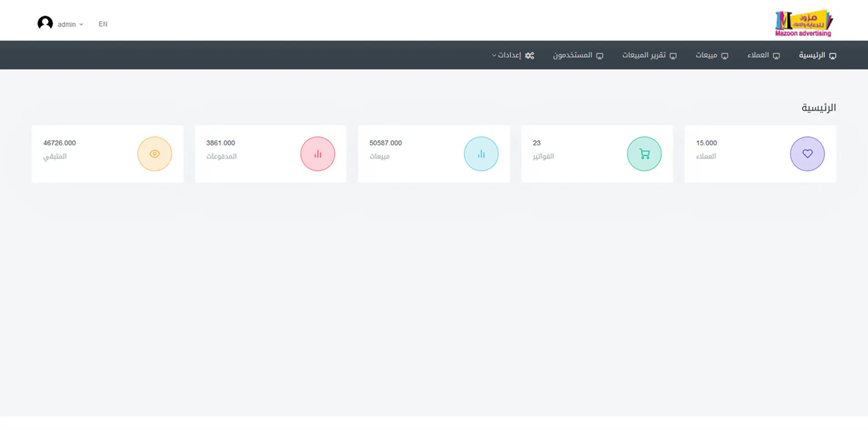Open the المستخدمون users menu item

click(x=573, y=55)
